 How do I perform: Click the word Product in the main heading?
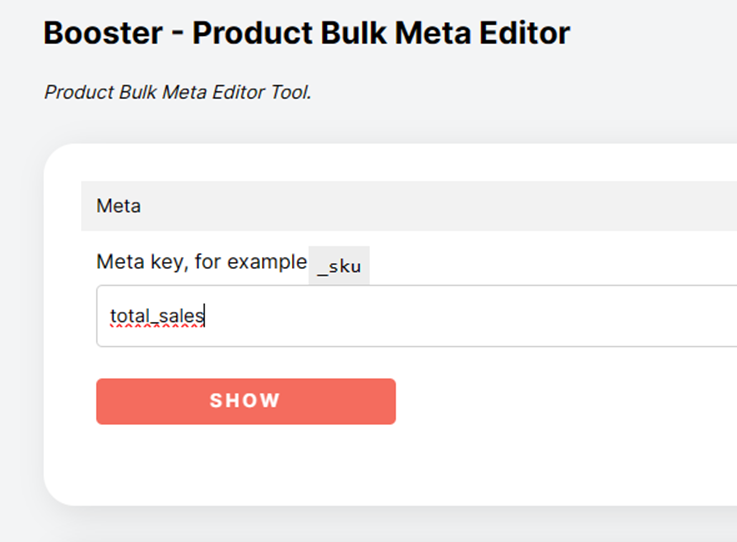pos(252,33)
